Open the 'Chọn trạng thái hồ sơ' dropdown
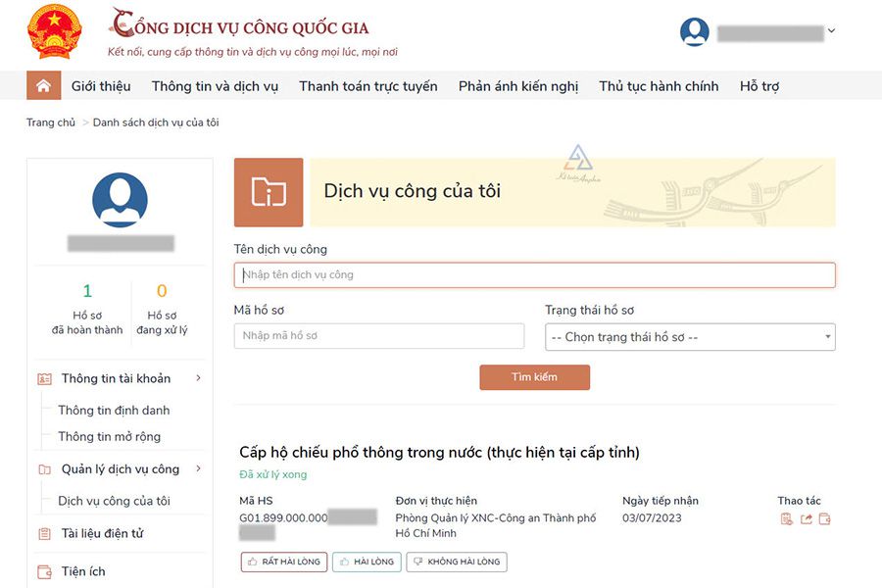 (x=690, y=337)
